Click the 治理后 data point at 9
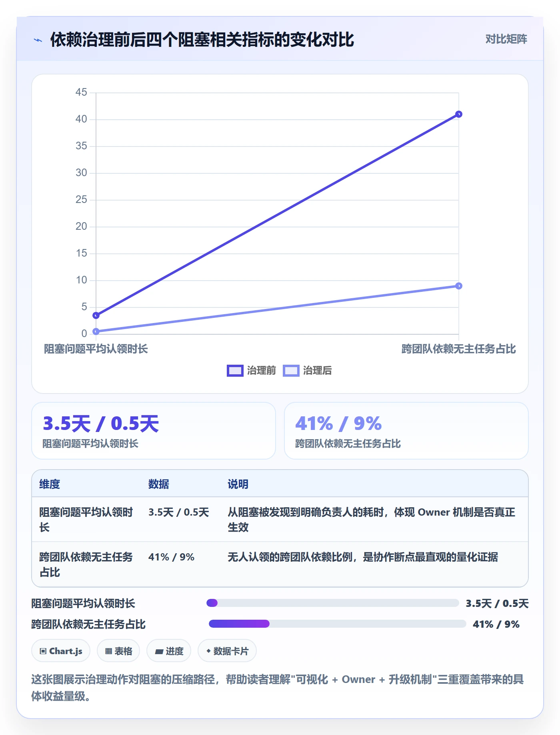Viewport: 560px width, 735px height. (459, 286)
